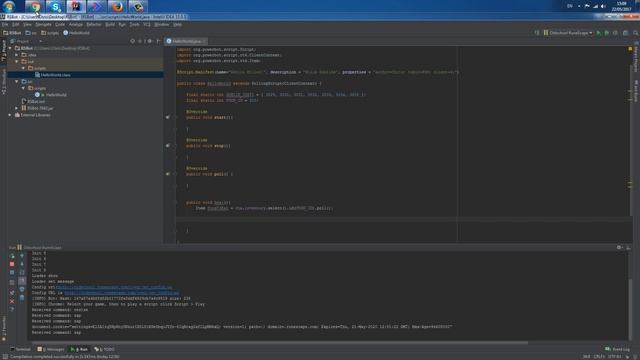
Task: Select HelloWorld class under src scripts
Action: click(51, 95)
